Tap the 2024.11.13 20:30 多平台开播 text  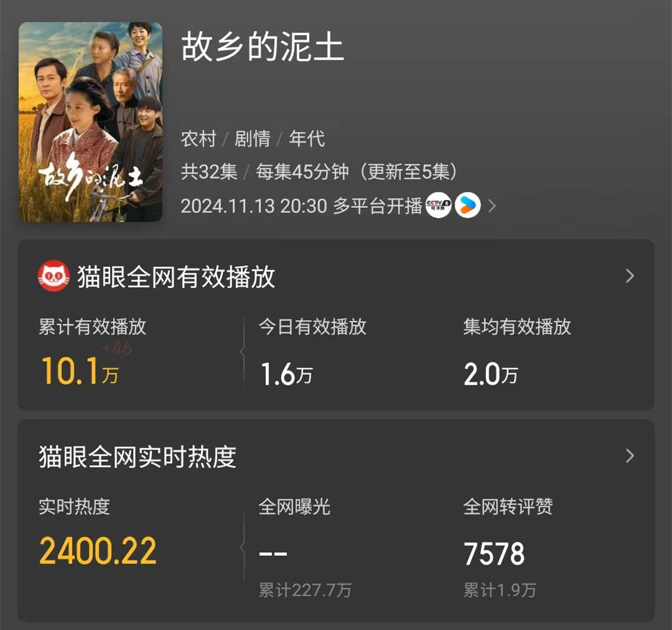pyautogui.click(x=302, y=206)
